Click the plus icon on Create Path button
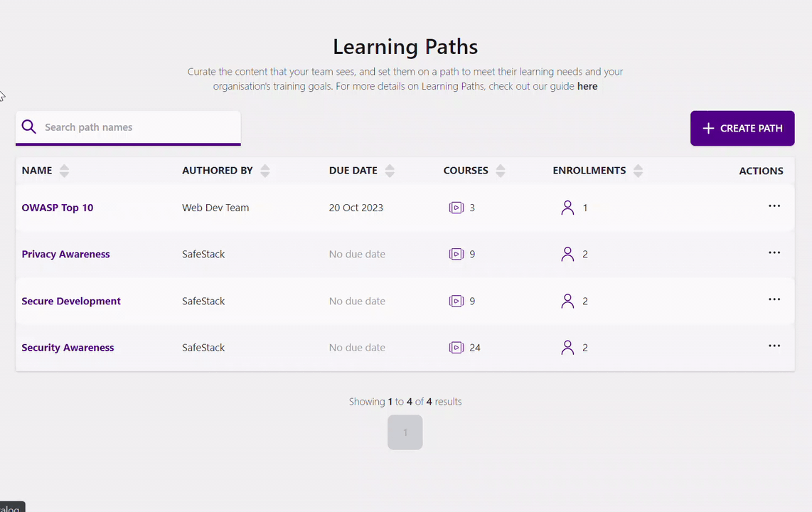The height and width of the screenshot is (512, 812). [x=707, y=128]
